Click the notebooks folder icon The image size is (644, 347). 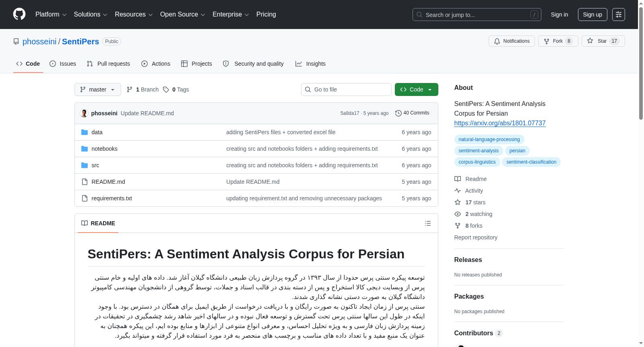[85, 149]
